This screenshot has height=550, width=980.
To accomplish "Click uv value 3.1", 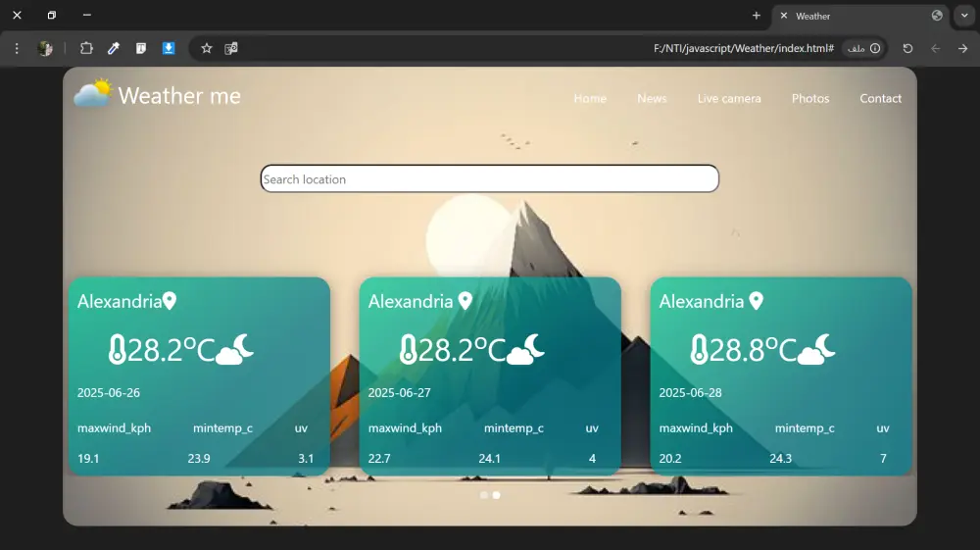I will tap(306, 458).
